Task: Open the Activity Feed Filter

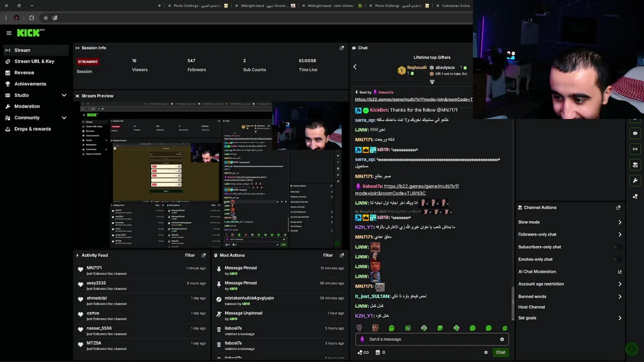Action: 190,255
